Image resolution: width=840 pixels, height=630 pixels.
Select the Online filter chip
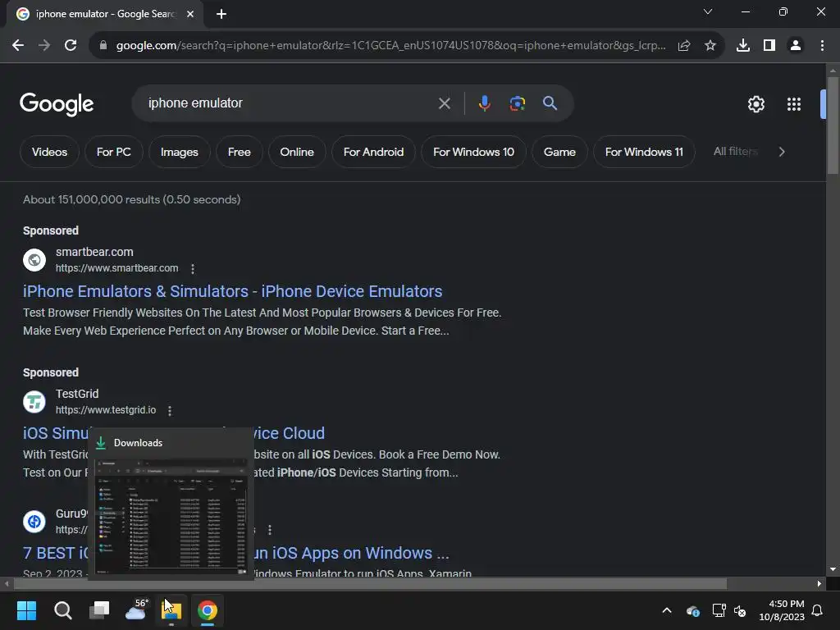[297, 152]
